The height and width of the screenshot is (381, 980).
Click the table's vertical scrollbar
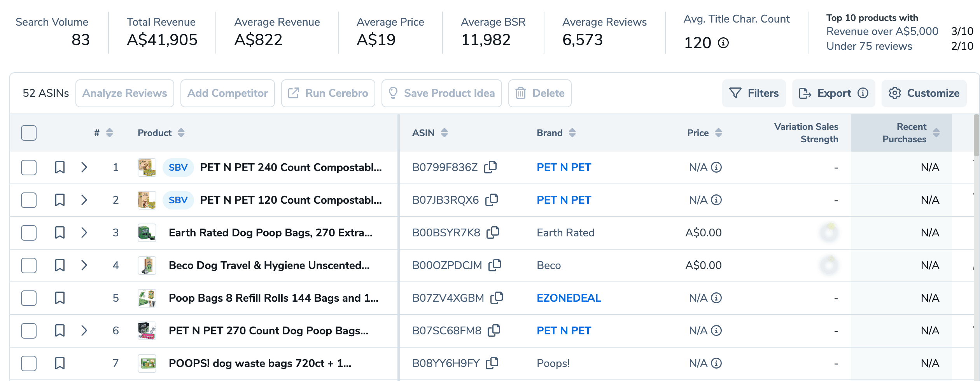click(976, 135)
